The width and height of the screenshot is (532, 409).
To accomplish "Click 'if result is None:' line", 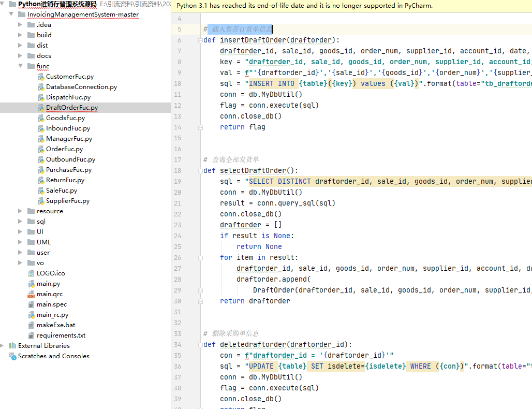I will pyautogui.click(x=257, y=236).
